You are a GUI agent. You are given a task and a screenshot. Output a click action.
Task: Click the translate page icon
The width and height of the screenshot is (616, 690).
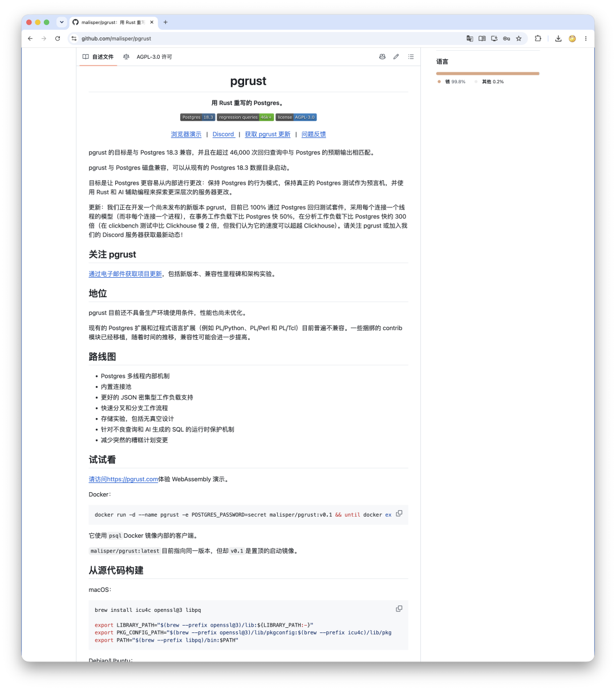point(469,39)
